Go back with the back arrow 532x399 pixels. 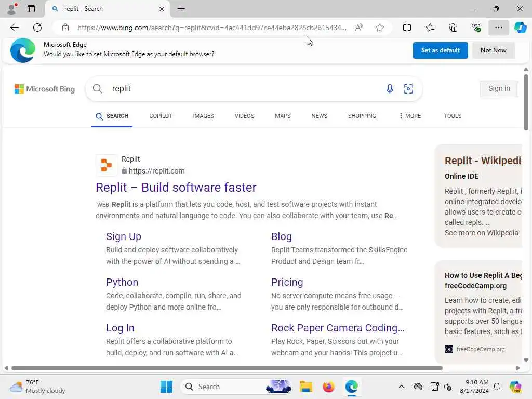(15, 28)
